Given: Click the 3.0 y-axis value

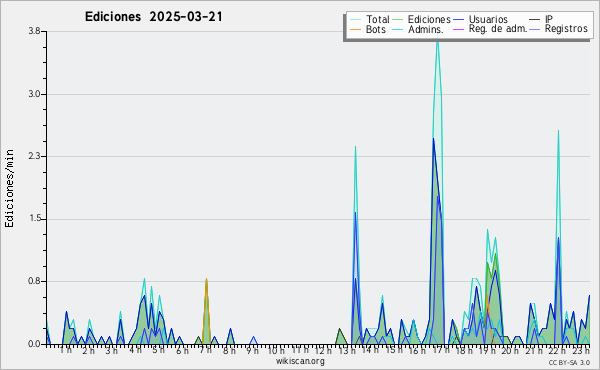Looking at the screenshot, I should 34,94.
